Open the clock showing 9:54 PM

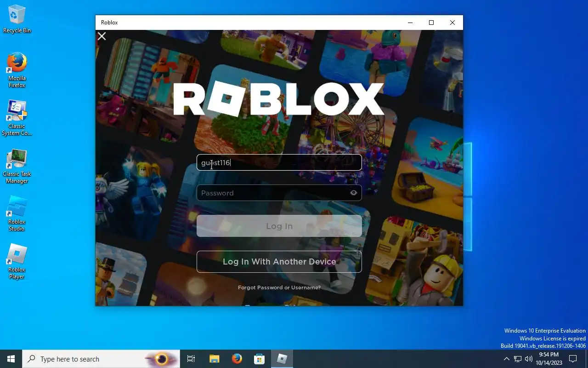(548, 359)
